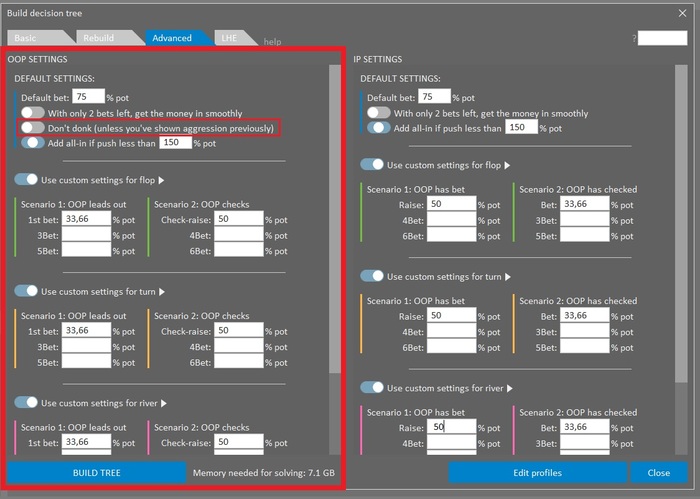Expand OOP turn custom settings arrow
Image resolution: width=700 pixels, height=499 pixels.
(x=162, y=292)
